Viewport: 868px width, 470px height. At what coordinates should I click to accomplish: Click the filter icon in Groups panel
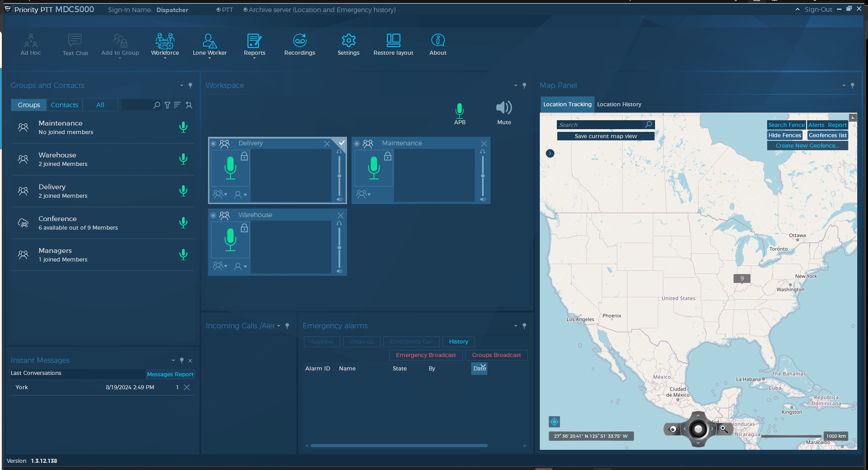click(167, 105)
